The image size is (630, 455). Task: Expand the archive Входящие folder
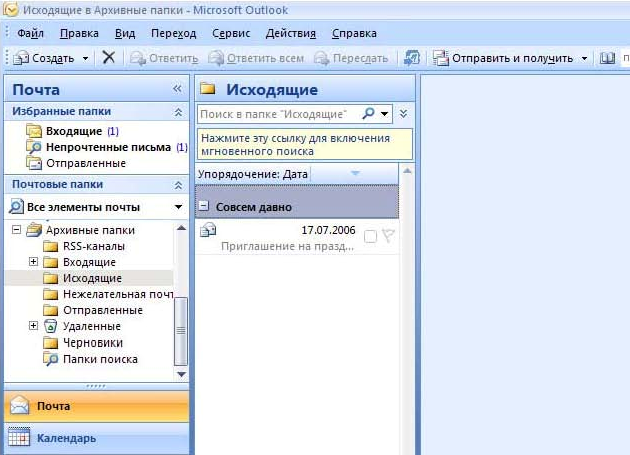click(x=33, y=262)
